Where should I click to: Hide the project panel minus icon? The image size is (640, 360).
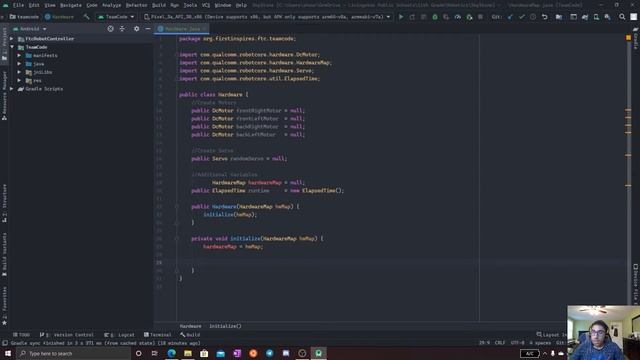[148, 29]
